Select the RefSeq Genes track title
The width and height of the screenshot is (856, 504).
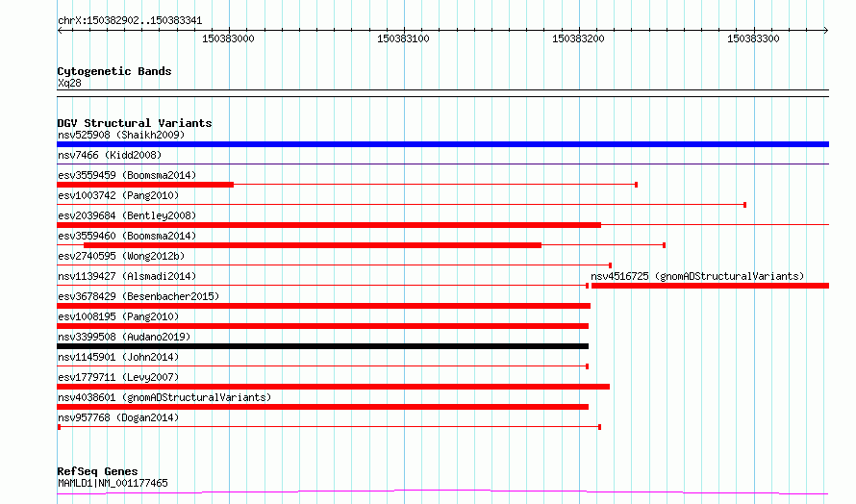pyautogui.click(x=97, y=471)
